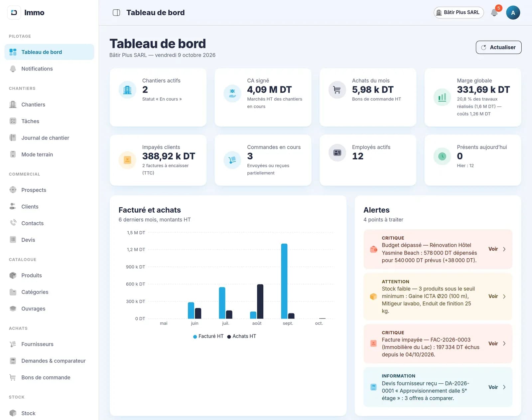Click the Achats du mois cart icon
Screen dimensions: 532x420
click(x=337, y=90)
